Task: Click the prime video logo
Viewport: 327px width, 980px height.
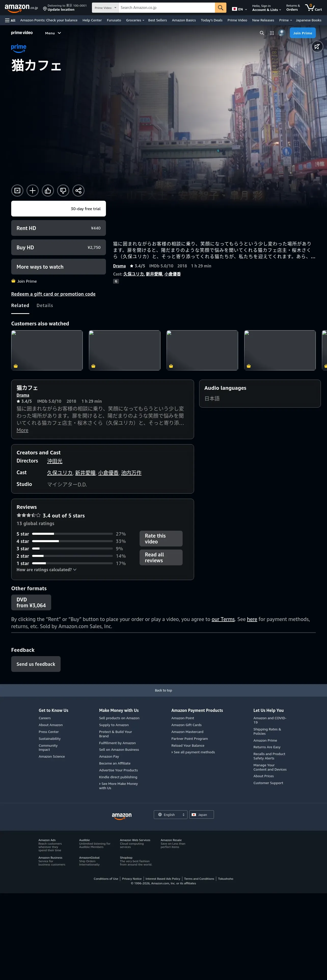Action: coord(22,33)
